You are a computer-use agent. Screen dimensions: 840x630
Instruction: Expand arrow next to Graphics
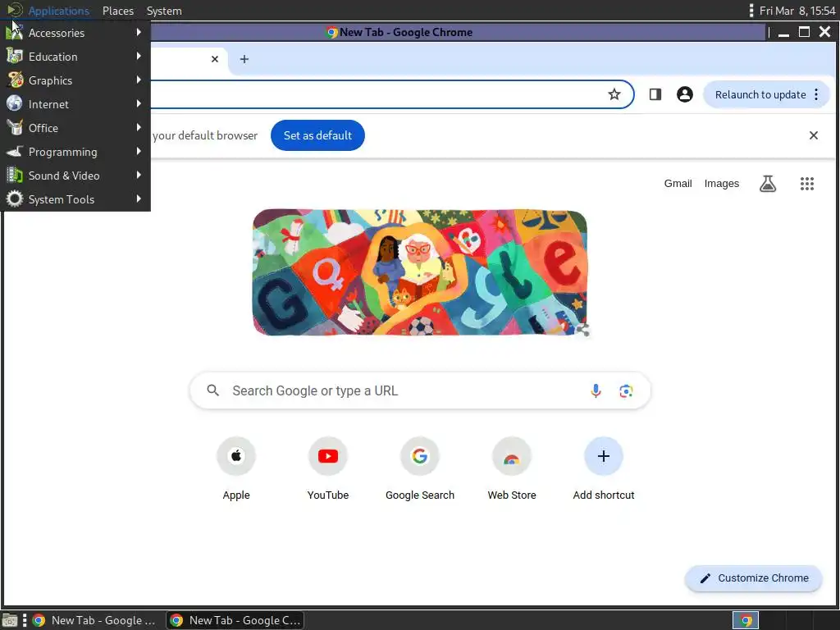pyautogui.click(x=139, y=80)
